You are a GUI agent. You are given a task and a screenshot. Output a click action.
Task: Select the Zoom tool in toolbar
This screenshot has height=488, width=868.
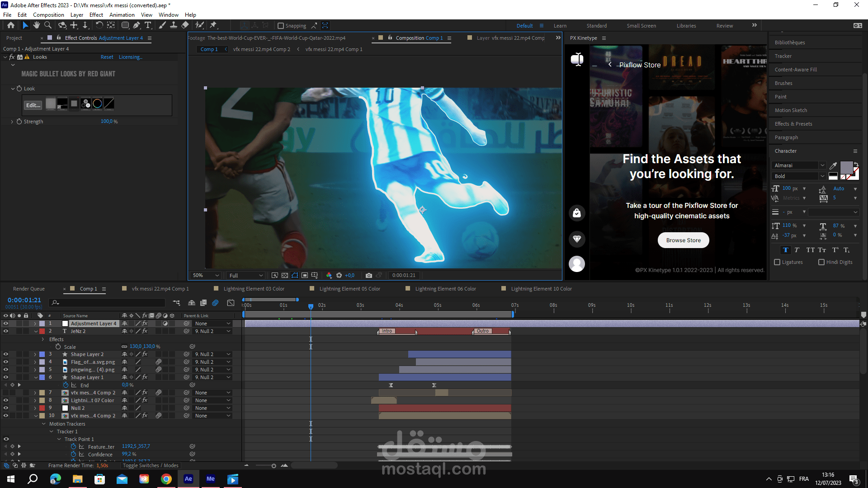pos(47,25)
